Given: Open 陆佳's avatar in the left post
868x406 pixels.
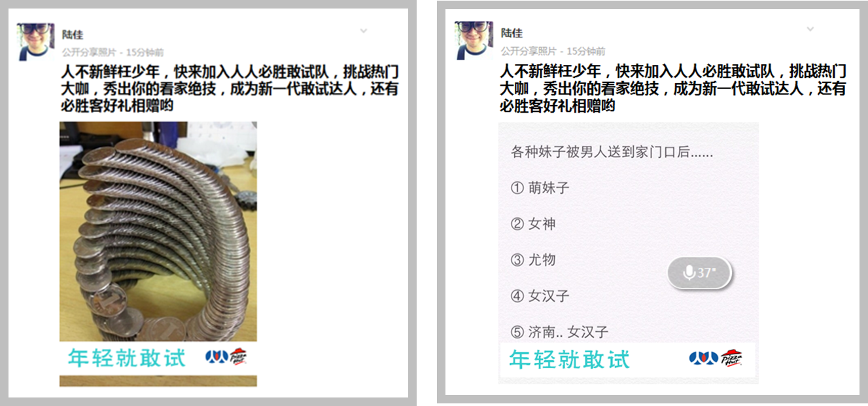Looking at the screenshot, I should (35, 42).
